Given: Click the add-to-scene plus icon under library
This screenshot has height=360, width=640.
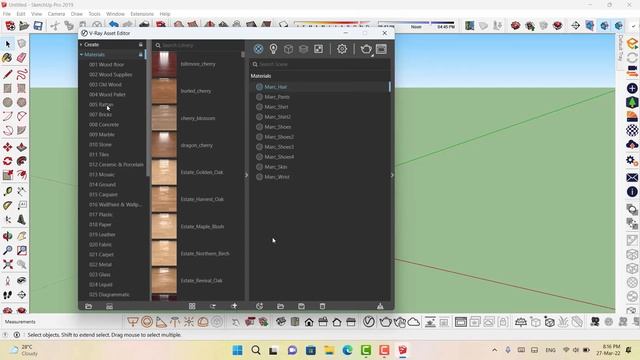Looking at the screenshot, I should pos(234,306).
